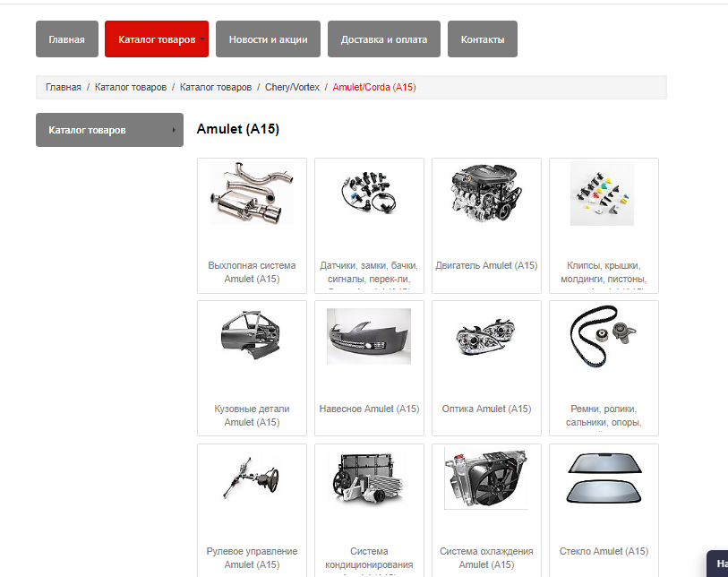Expand the sidebar Каталог товаров arrow
Viewport: 728px width, 577px height.
pyautogui.click(x=174, y=130)
